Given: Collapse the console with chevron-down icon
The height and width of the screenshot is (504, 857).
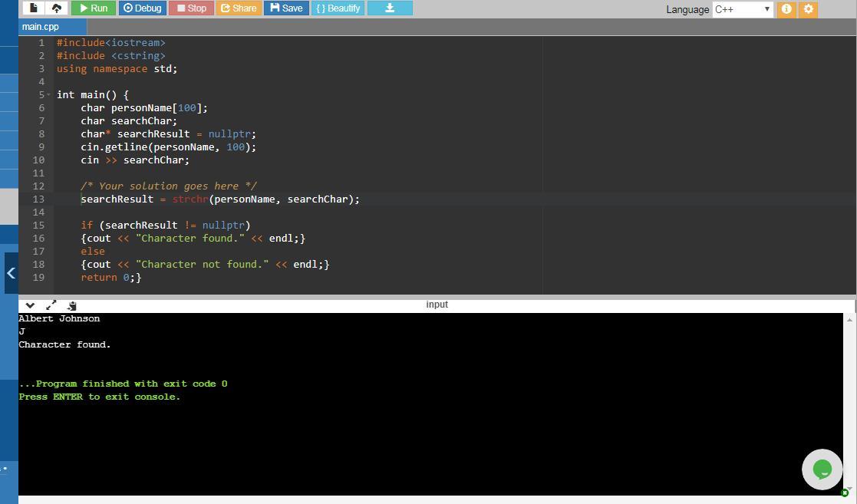Looking at the screenshot, I should [x=30, y=305].
